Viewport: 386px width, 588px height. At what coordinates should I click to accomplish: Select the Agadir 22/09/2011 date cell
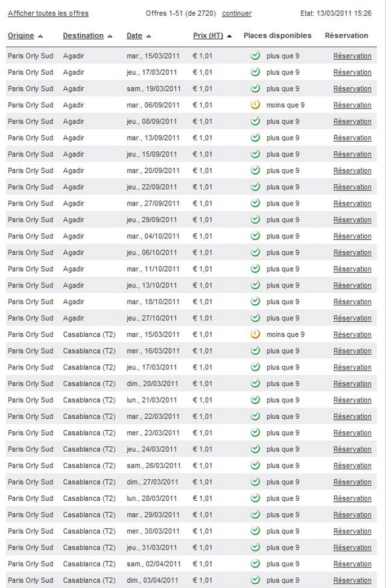point(152,187)
